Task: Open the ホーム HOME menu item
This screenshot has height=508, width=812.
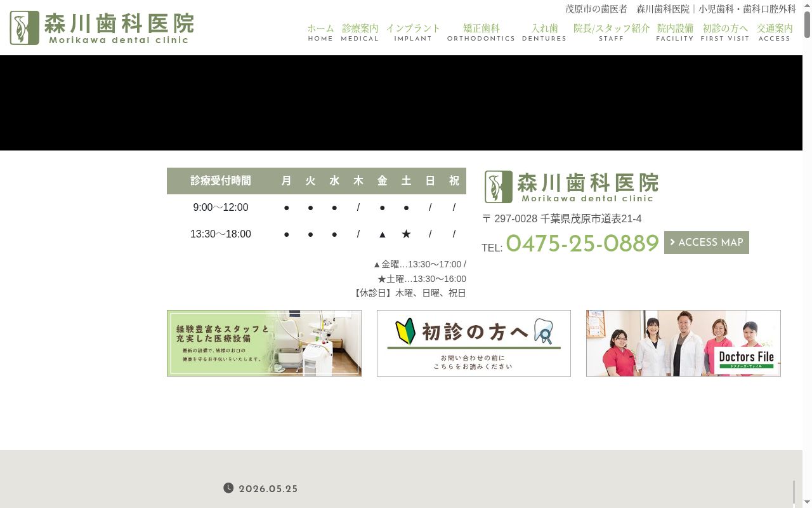Action: tap(320, 32)
